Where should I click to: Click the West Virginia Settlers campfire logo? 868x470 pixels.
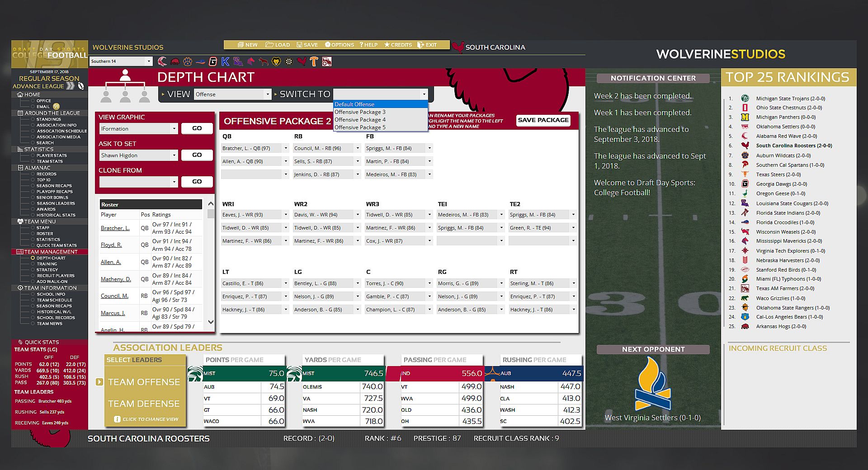pos(653,383)
